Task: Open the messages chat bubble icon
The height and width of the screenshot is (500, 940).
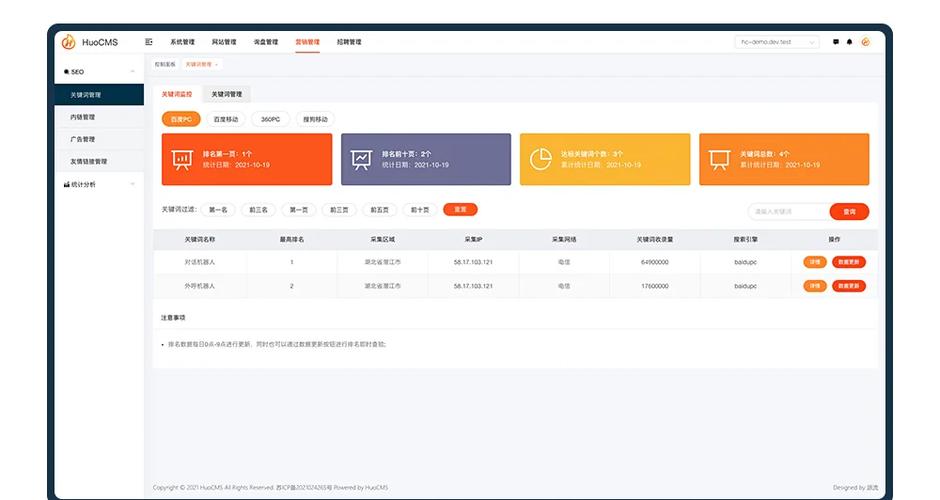Action: click(836, 42)
